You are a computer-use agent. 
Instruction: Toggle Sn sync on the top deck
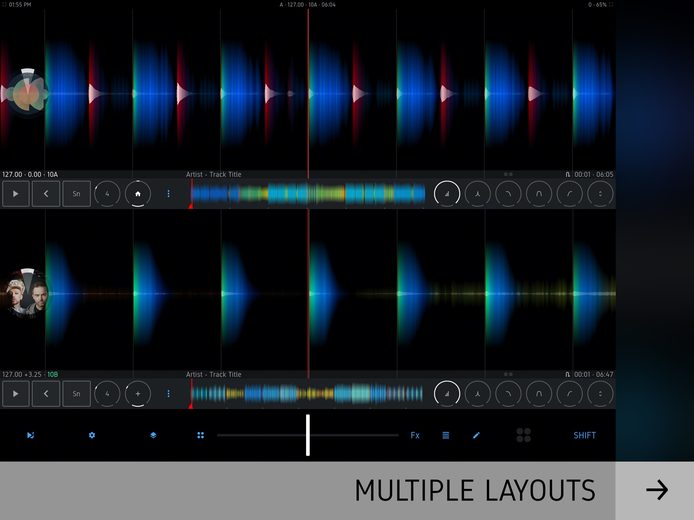(77, 194)
